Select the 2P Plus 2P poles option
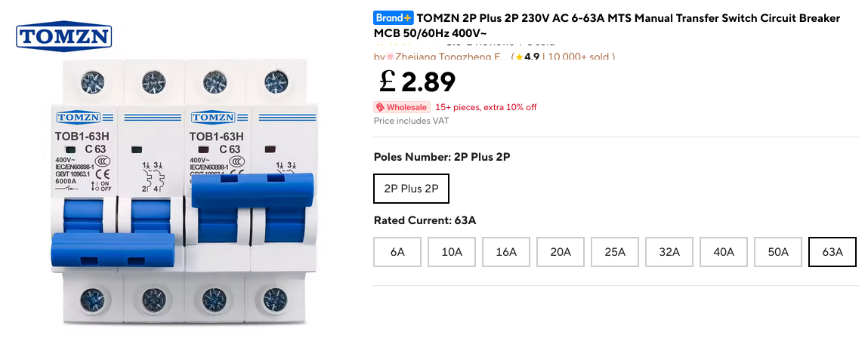Viewport: 868px width, 338px height. coord(411,189)
